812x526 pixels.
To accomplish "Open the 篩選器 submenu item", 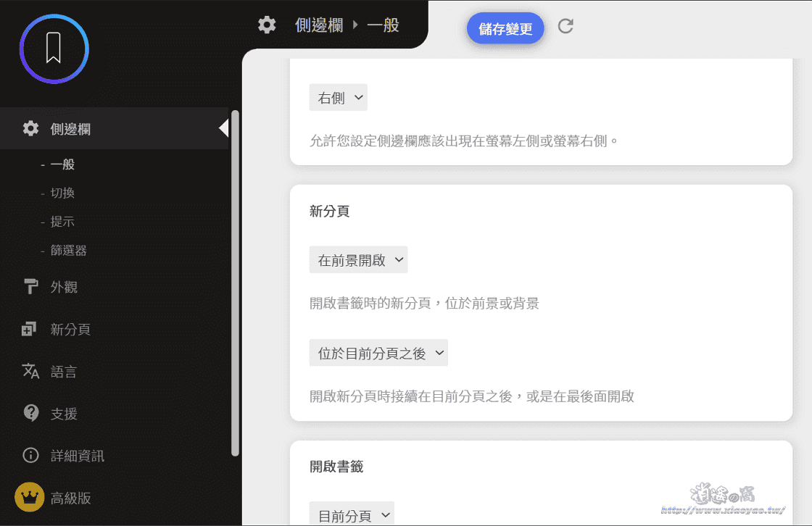I will (68, 251).
